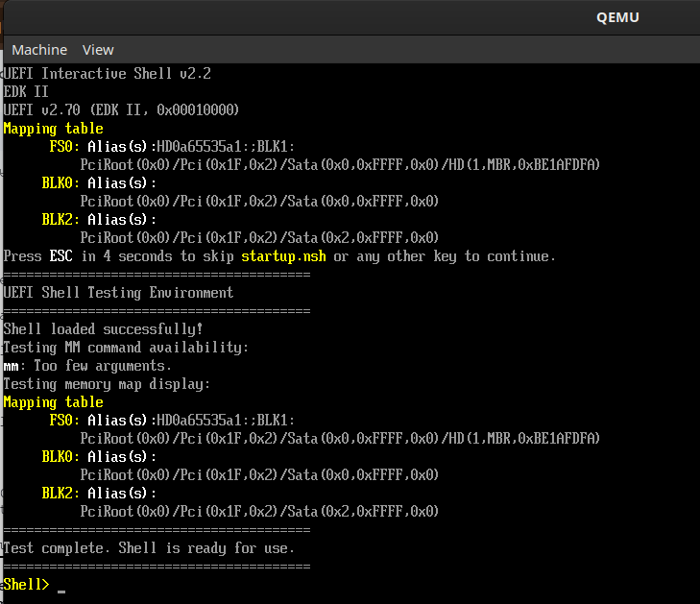
Task: Click the cursor after the Shell> prompt
Action: click(x=61, y=588)
